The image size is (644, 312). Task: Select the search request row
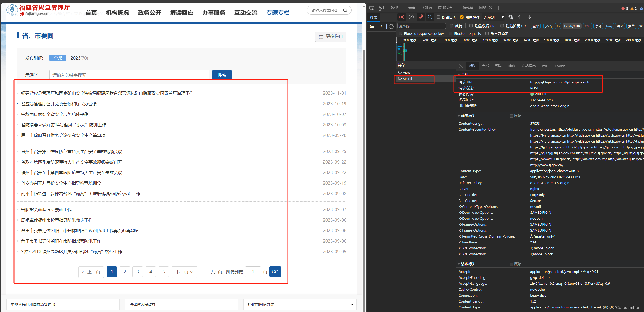click(426, 79)
